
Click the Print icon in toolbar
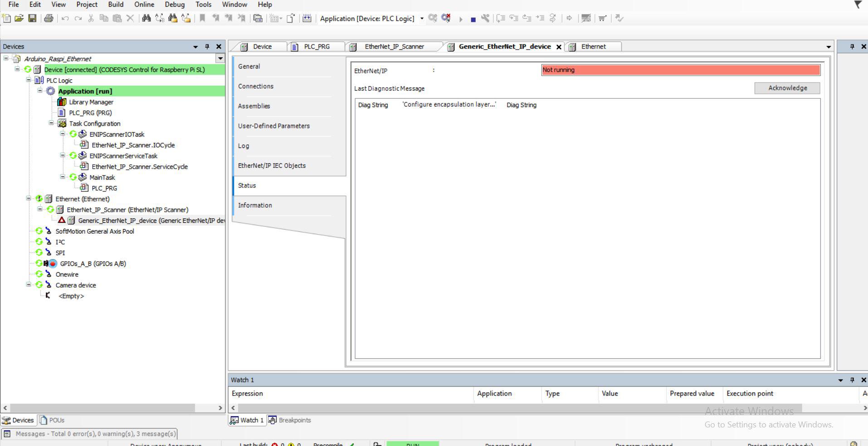tap(49, 18)
